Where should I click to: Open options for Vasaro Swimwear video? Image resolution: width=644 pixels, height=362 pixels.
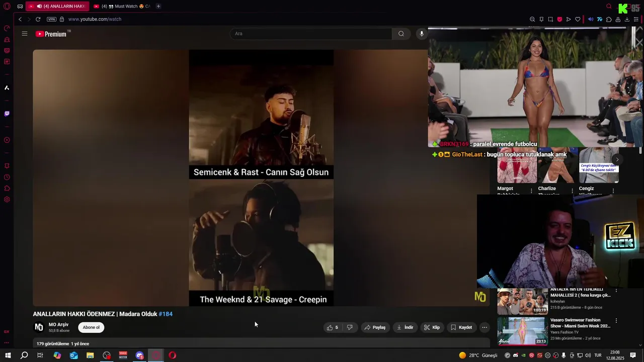[616, 321]
